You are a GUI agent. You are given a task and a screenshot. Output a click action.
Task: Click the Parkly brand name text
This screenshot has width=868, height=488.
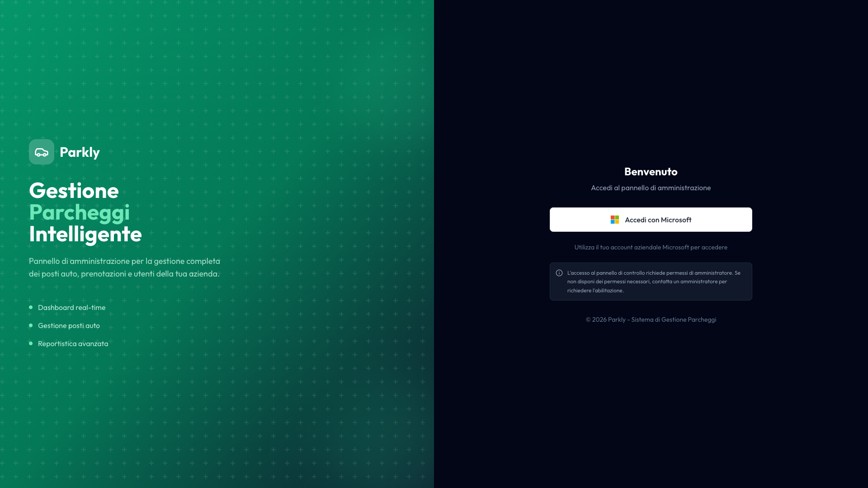pyautogui.click(x=80, y=152)
